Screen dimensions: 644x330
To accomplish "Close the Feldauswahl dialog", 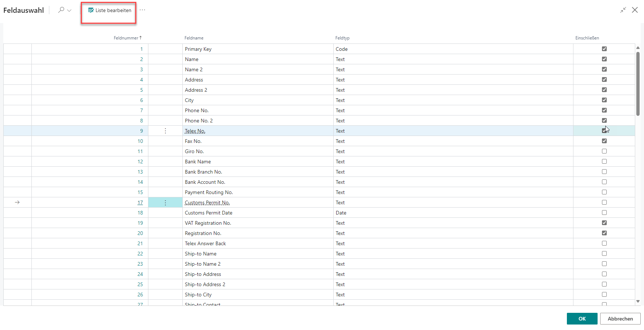I will tap(635, 10).
